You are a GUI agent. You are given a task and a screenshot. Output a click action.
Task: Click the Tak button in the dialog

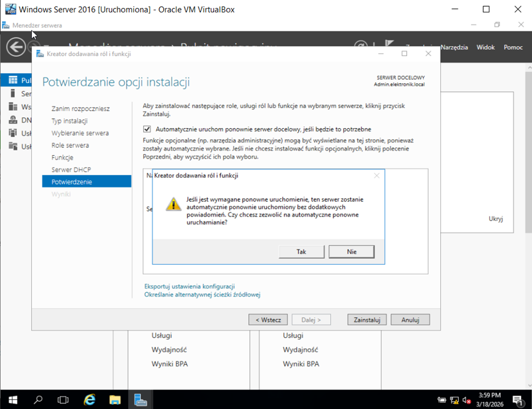(x=301, y=252)
